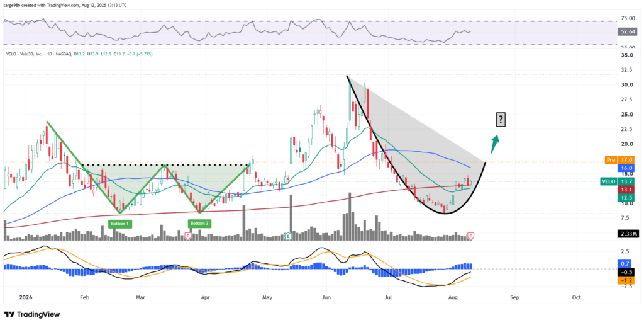Screen dimensions: 644x325
Task: Click the 20.0 price axis label
Action: click(x=627, y=144)
